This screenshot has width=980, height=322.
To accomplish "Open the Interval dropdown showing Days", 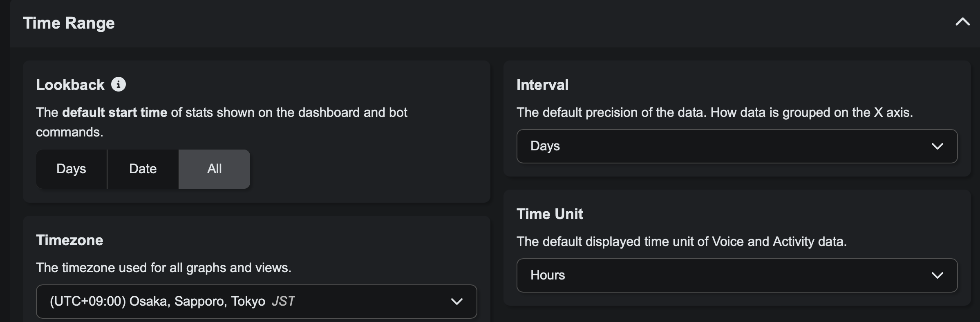I will pyautogui.click(x=727, y=146).
